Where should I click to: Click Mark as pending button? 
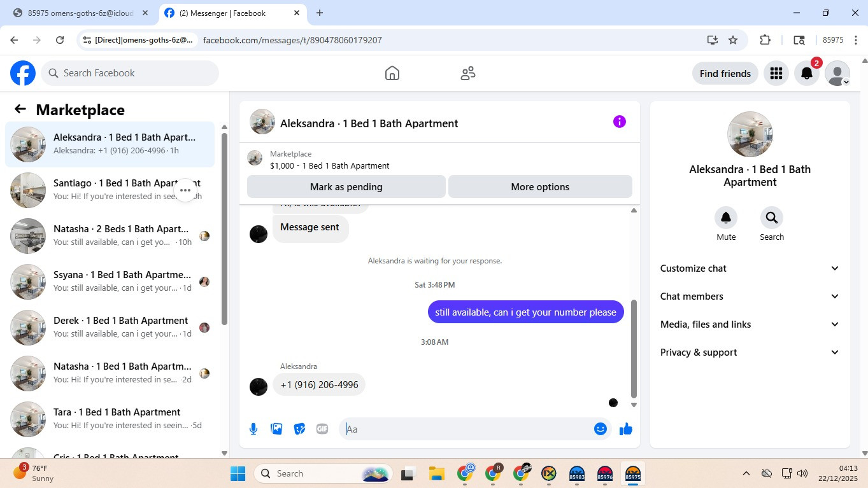[x=346, y=187]
